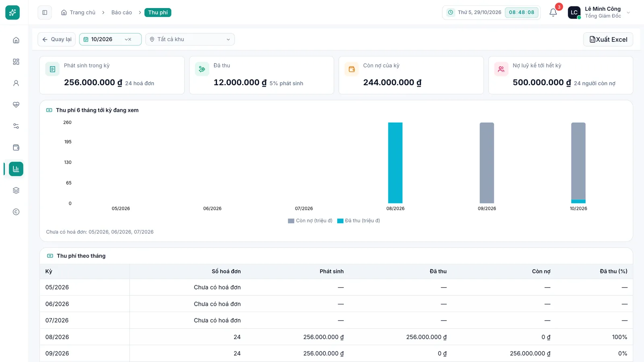Toggle the "Đã thu (triệu đ)" legend series
The width and height of the screenshot is (644, 362).
pyautogui.click(x=359, y=220)
